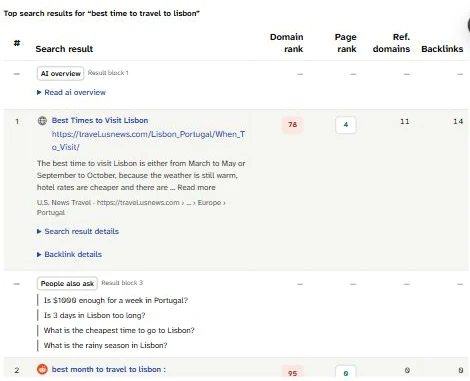Click the AI overview badge
470x381 pixels.
(x=60, y=74)
